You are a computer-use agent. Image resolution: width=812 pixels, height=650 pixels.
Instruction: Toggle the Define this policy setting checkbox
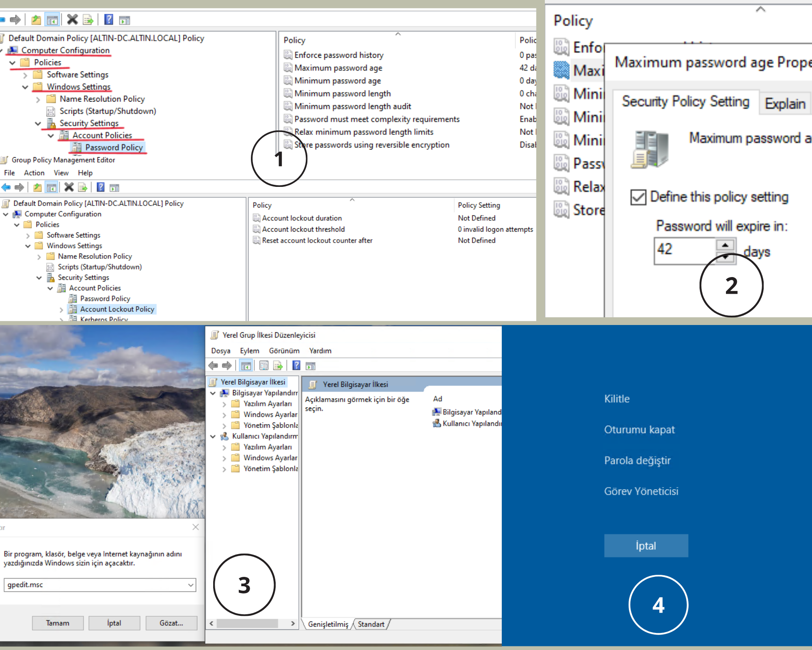(638, 197)
